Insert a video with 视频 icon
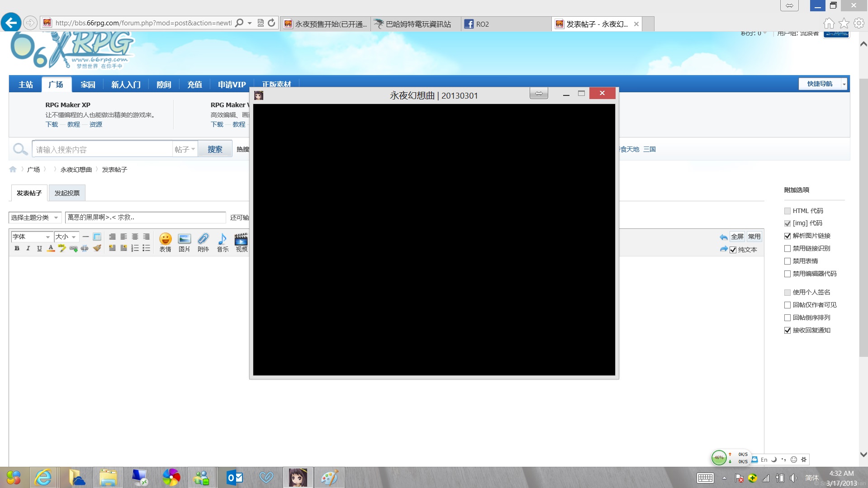This screenshot has height=488, width=868. click(x=242, y=242)
